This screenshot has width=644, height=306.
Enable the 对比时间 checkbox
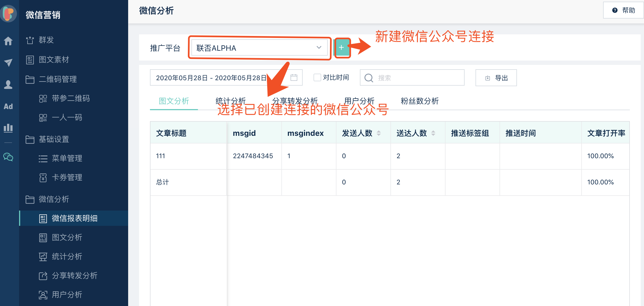tap(317, 78)
